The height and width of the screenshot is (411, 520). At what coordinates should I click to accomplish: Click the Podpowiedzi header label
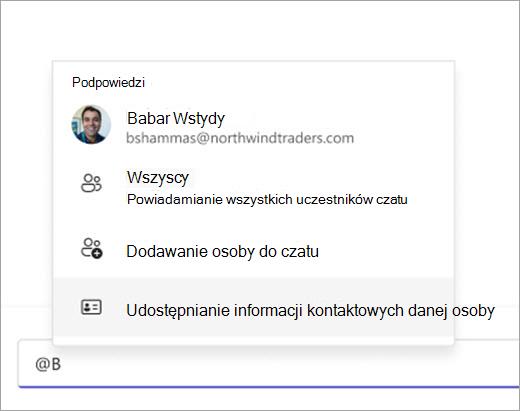108,82
